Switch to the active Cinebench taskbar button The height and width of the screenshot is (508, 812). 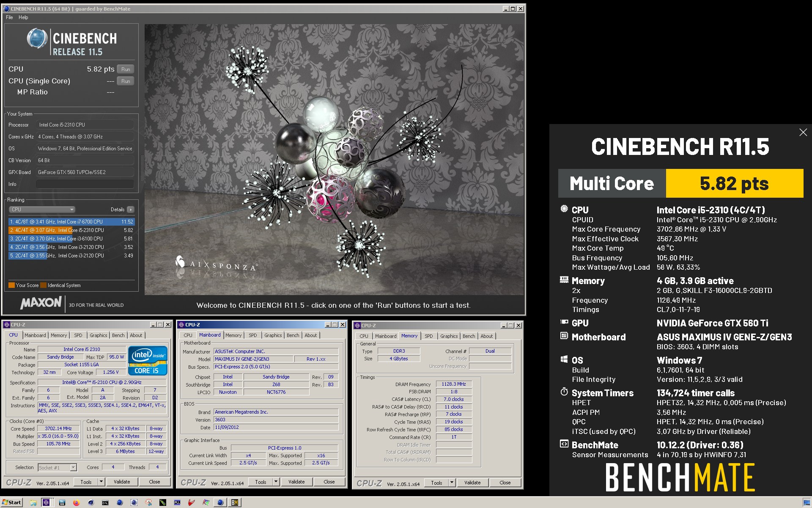[x=220, y=502]
